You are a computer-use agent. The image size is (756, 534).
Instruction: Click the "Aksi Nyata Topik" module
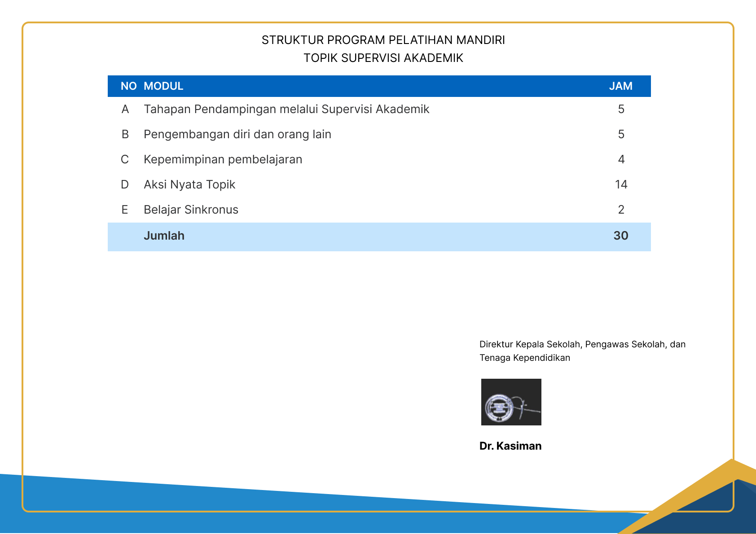click(x=189, y=185)
